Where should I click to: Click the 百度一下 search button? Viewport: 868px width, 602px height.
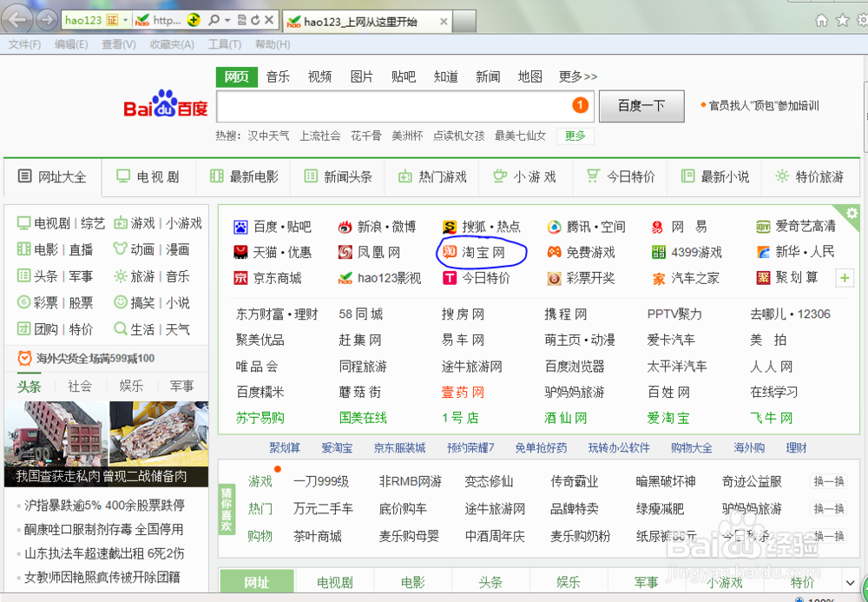(641, 106)
